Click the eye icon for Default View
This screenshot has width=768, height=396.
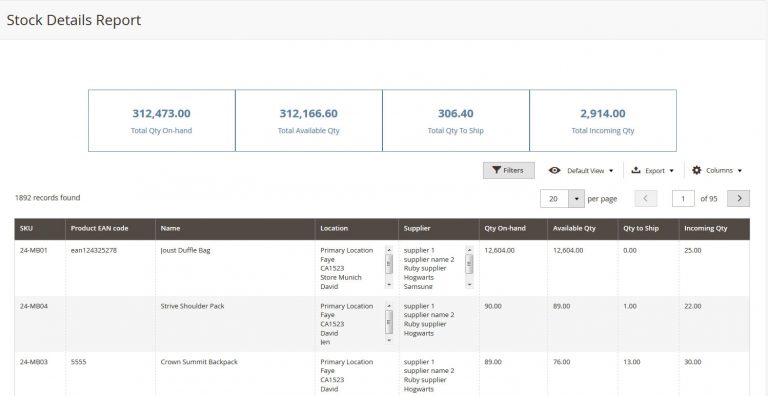[554, 171]
